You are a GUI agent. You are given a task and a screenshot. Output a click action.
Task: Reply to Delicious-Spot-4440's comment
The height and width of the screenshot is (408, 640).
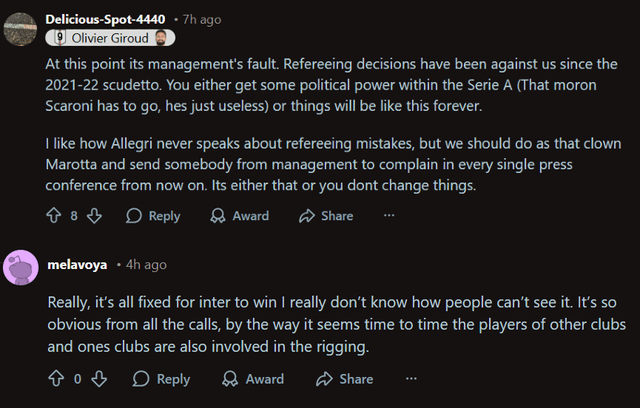click(x=153, y=215)
